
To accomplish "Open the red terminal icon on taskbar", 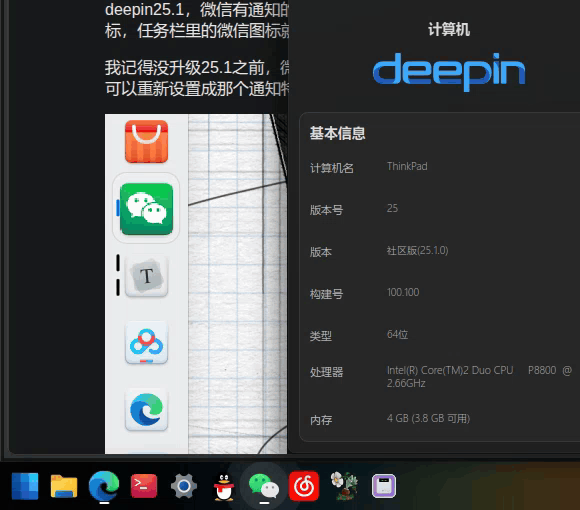I will [144, 486].
